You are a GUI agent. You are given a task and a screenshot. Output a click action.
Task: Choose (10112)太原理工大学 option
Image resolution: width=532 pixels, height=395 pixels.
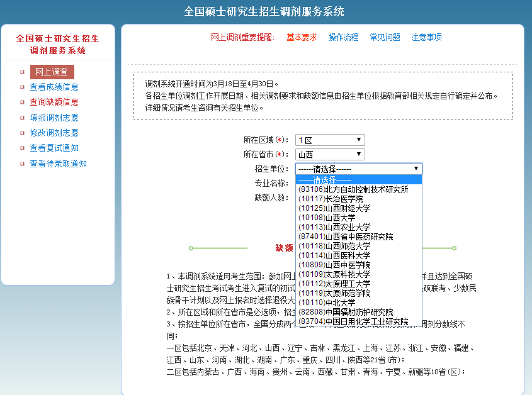pos(359,284)
